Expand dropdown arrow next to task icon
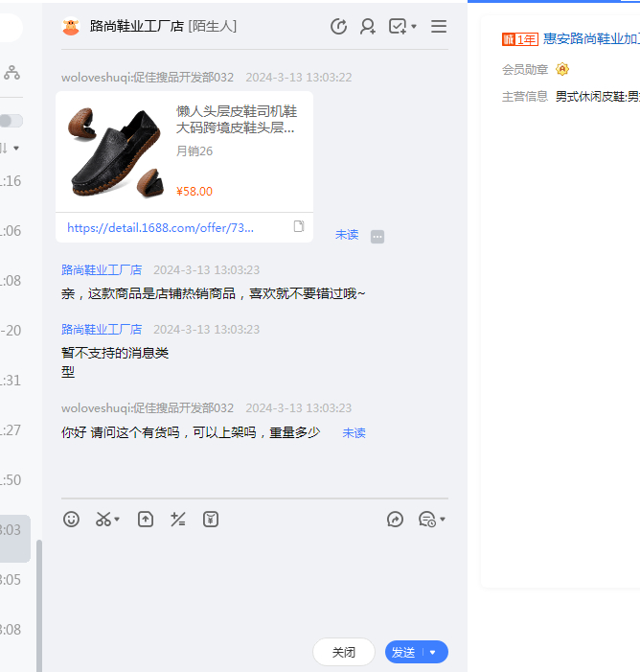 coord(414,27)
